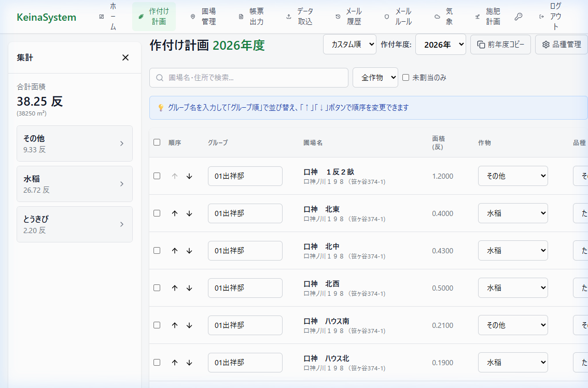Open 品種管理 variety management button
Image resolution: width=588 pixels, height=388 pixels.
(561, 45)
